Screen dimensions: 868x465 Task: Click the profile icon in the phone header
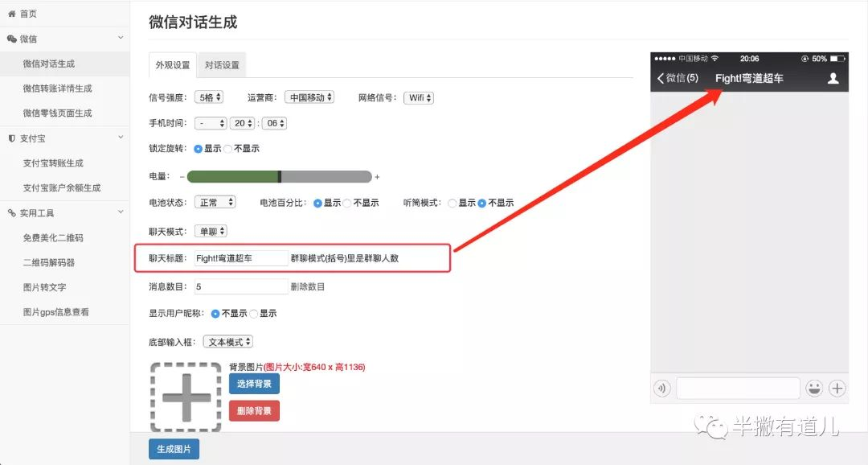point(833,78)
